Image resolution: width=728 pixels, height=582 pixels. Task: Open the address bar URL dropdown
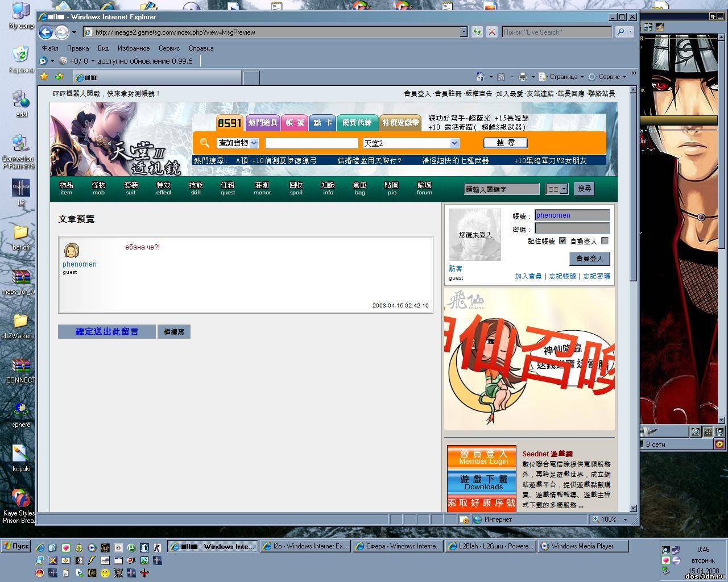[x=464, y=32]
